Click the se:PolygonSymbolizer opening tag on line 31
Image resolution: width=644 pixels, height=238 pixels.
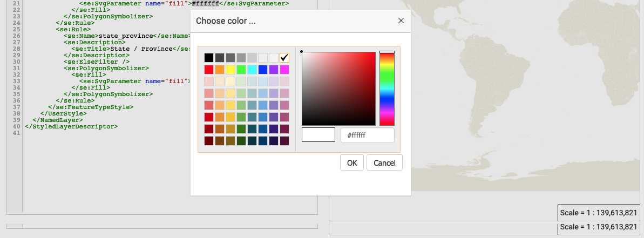point(106,68)
